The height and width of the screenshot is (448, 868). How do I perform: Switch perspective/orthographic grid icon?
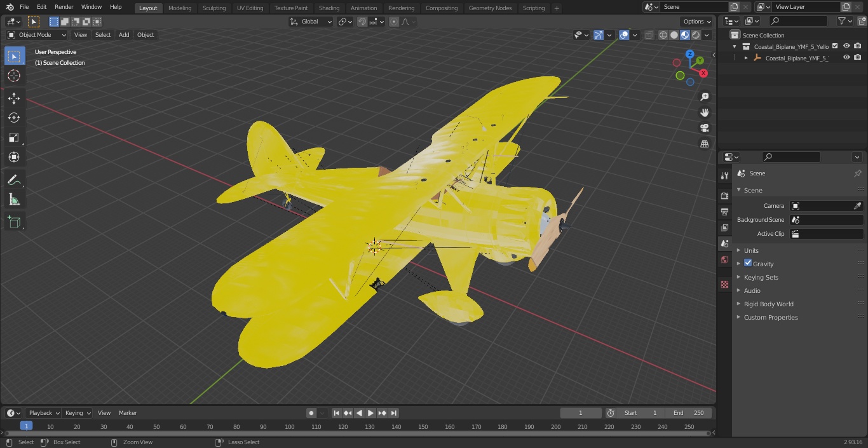pos(704,144)
